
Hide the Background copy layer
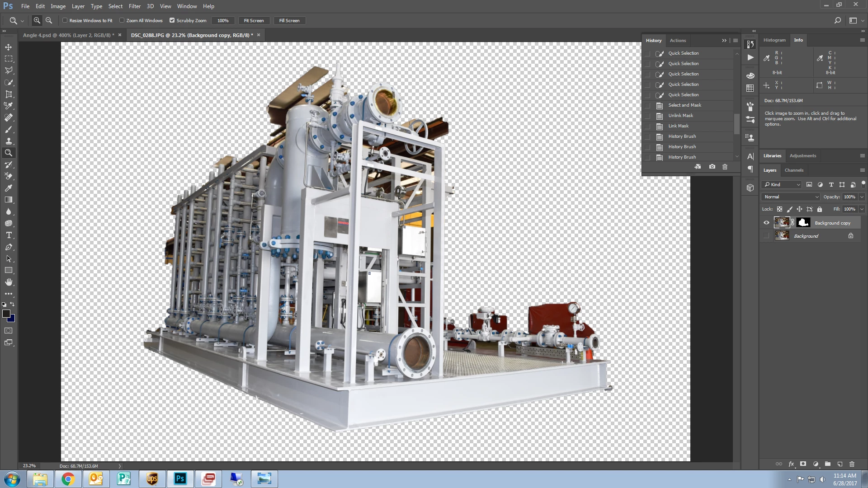click(766, 222)
